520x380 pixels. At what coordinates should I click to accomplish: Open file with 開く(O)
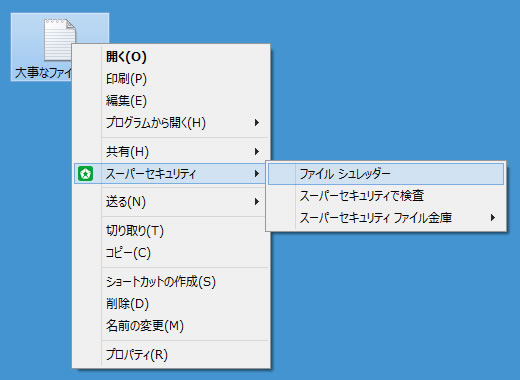coord(171,57)
